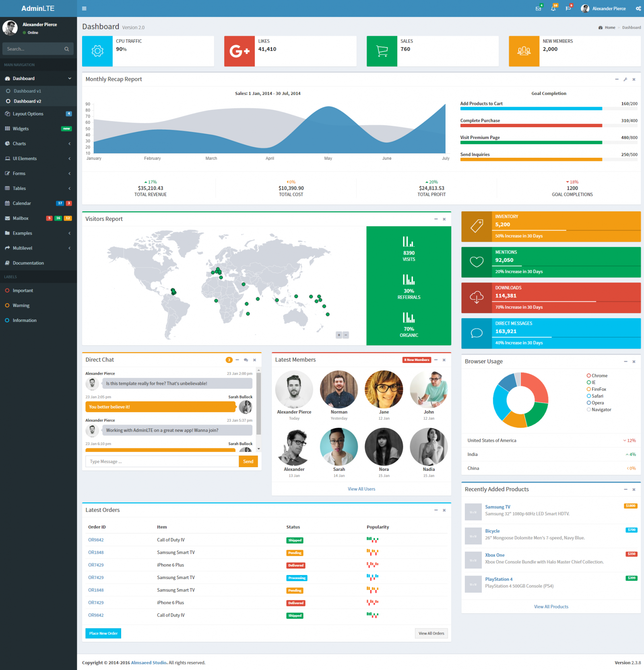Select Dashboard v1 in the sidebar
644x670 pixels.
27,91
